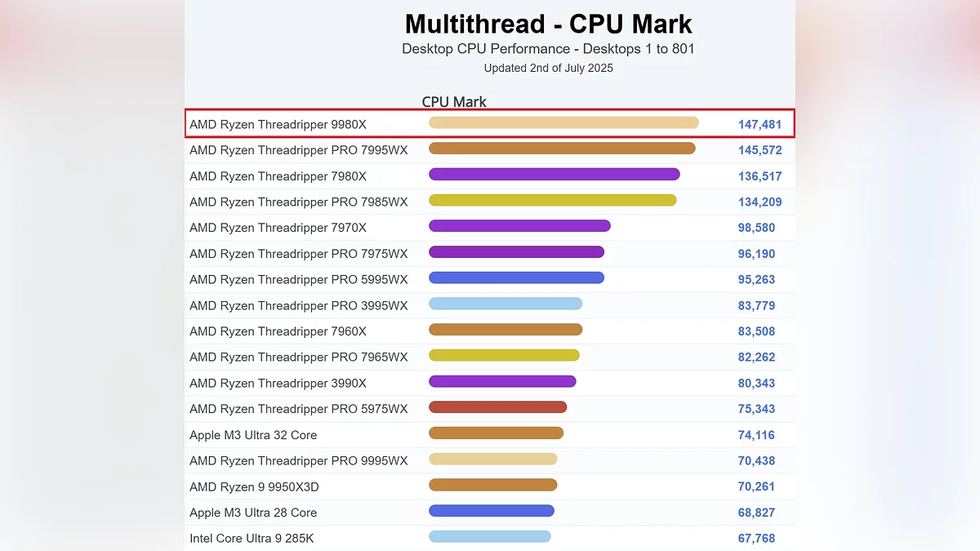Click the 147,481 score value
This screenshot has width=980, height=551.
coord(759,125)
